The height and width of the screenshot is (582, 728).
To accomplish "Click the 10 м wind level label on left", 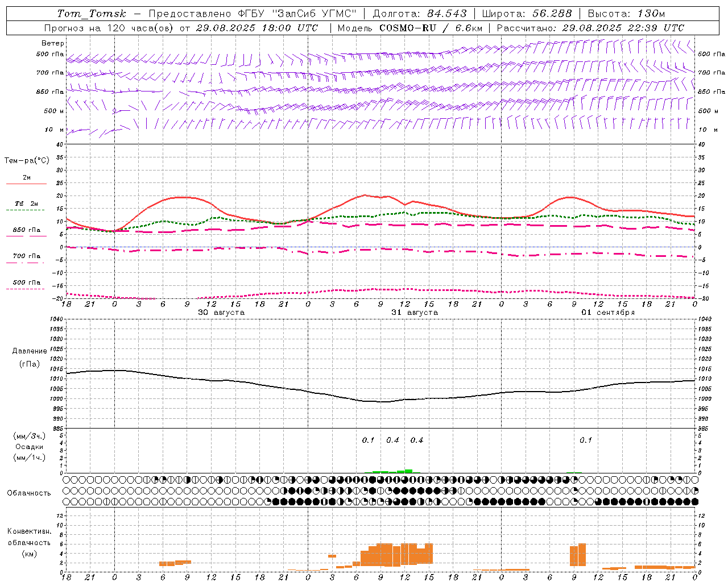I will pos(55,130).
